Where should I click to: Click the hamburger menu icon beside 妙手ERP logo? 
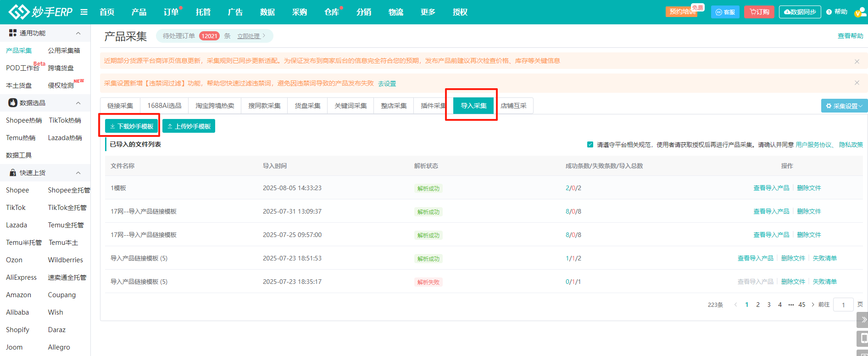coord(84,12)
